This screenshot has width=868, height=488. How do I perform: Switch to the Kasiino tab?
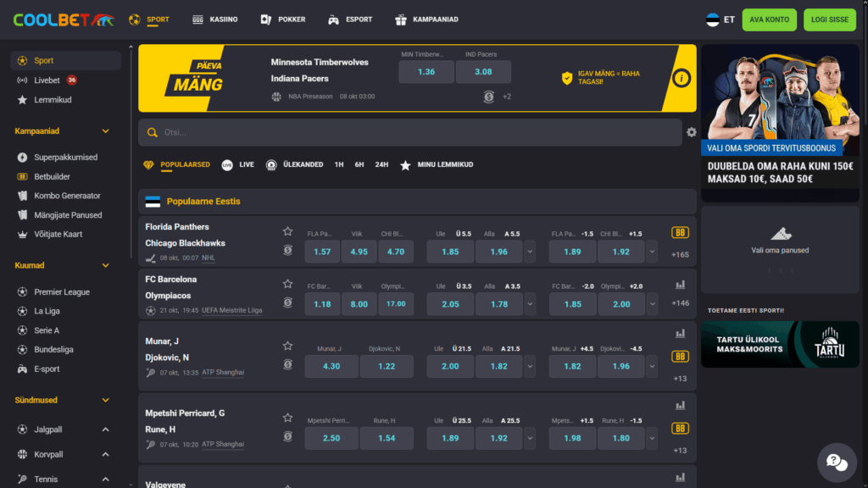215,19
